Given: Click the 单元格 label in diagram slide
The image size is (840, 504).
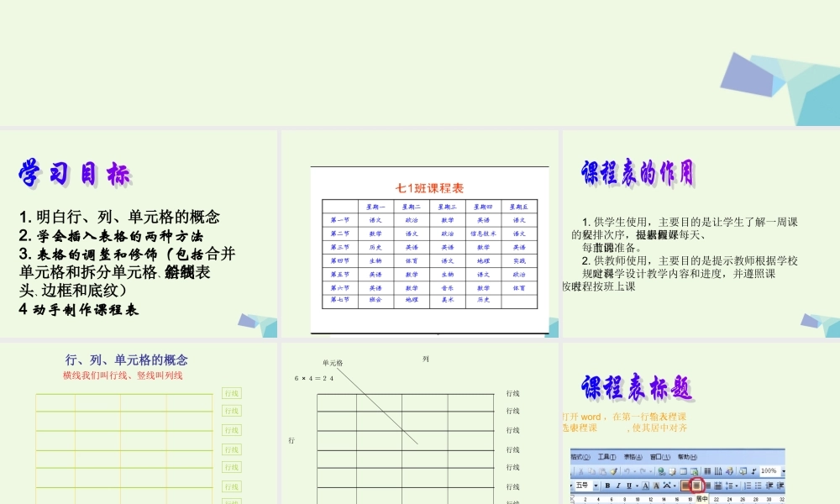Looking at the screenshot, I should pyautogui.click(x=333, y=363).
